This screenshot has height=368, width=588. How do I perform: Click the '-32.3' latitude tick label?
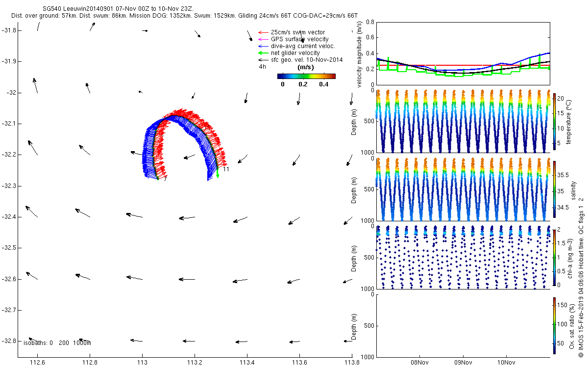[8, 186]
